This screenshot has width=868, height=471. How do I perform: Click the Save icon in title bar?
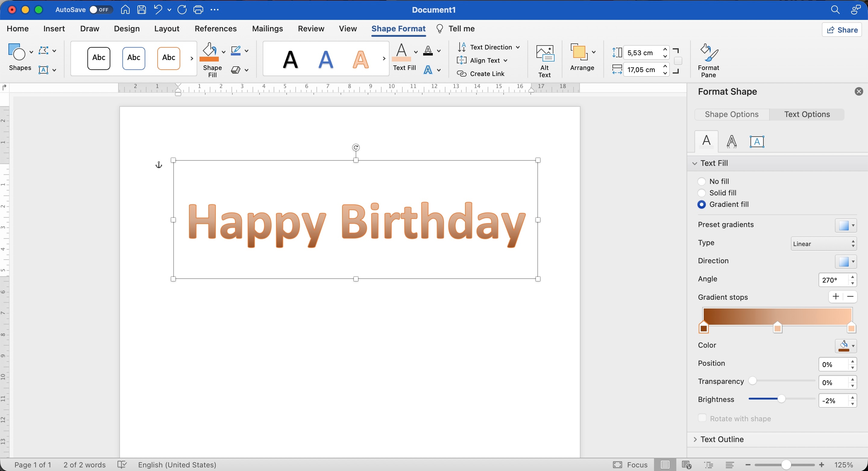[x=142, y=10]
